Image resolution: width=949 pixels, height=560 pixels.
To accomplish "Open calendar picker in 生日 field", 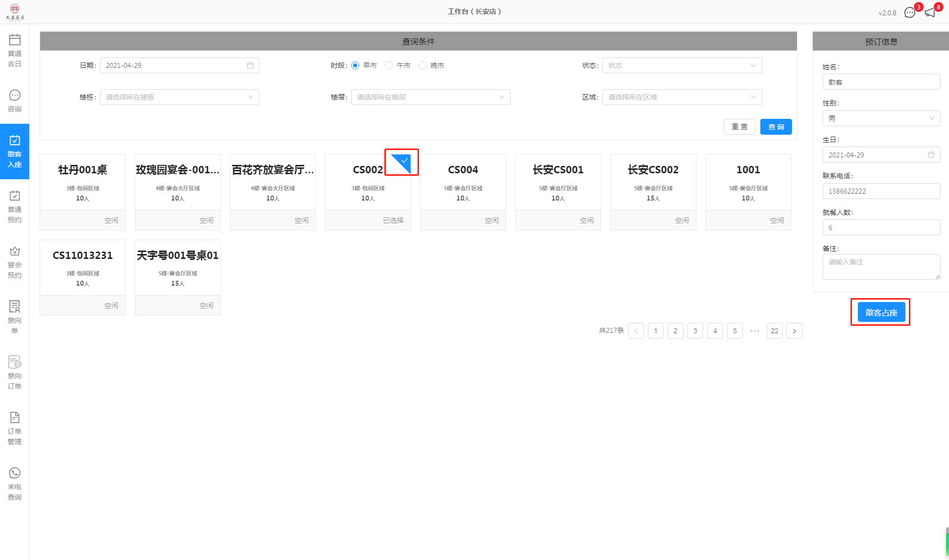I will [x=931, y=155].
